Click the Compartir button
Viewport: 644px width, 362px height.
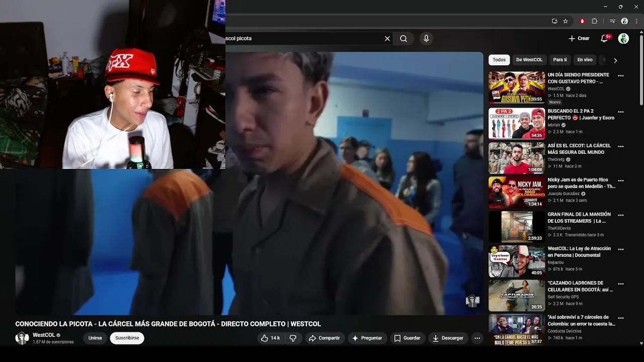coord(325,338)
